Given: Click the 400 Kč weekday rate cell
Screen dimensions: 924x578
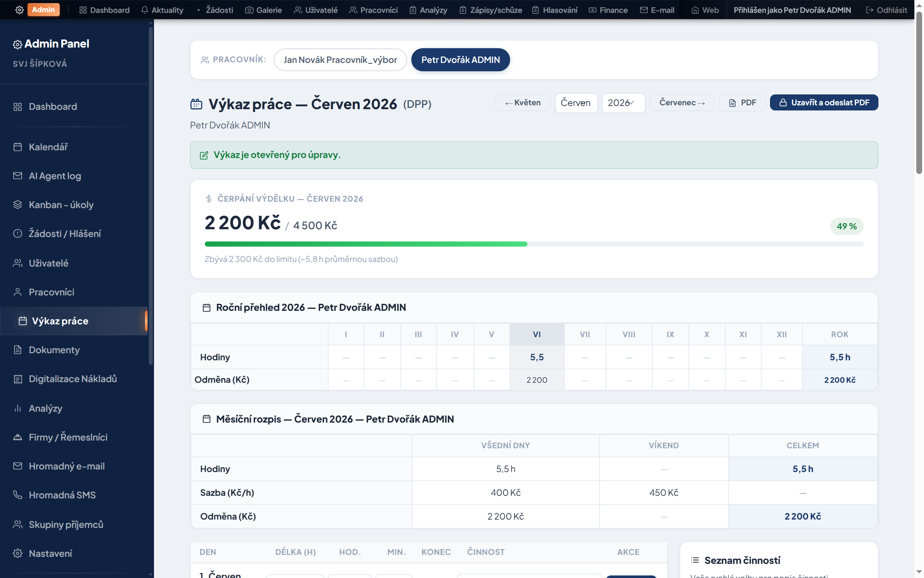Looking at the screenshot, I should pyautogui.click(x=506, y=493).
